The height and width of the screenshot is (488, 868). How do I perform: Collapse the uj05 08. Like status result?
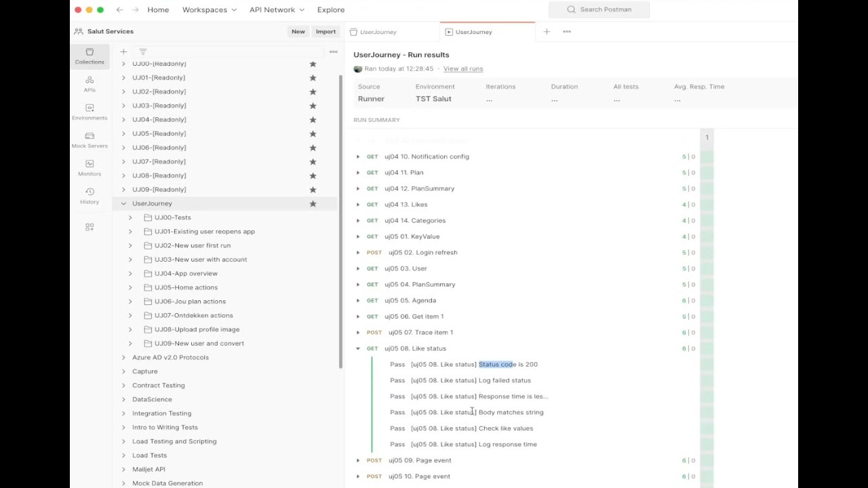point(358,348)
